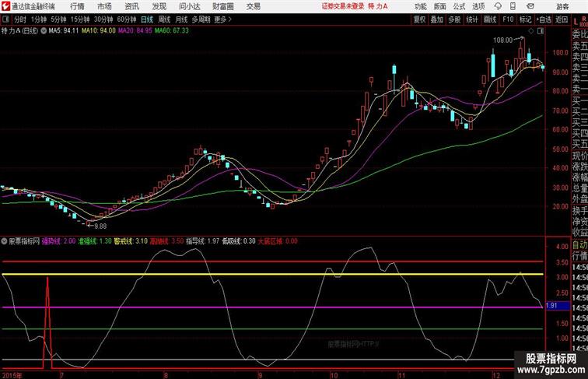Click the month 8 marker on time axis
The image size is (588, 379).
(166, 375)
